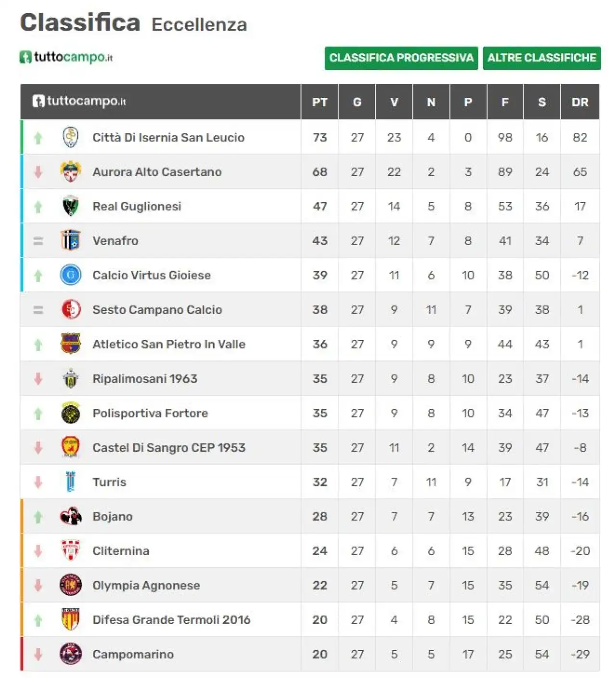Viewport: 616px width, 678px height.
Task: Click the Bojano team logo
Action: pos(71,516)
